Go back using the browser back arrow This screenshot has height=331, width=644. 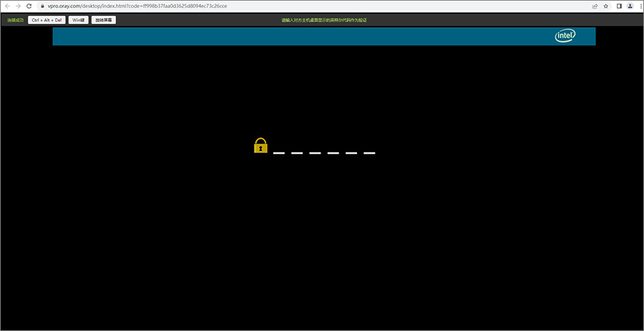click(x=7, y=6)
